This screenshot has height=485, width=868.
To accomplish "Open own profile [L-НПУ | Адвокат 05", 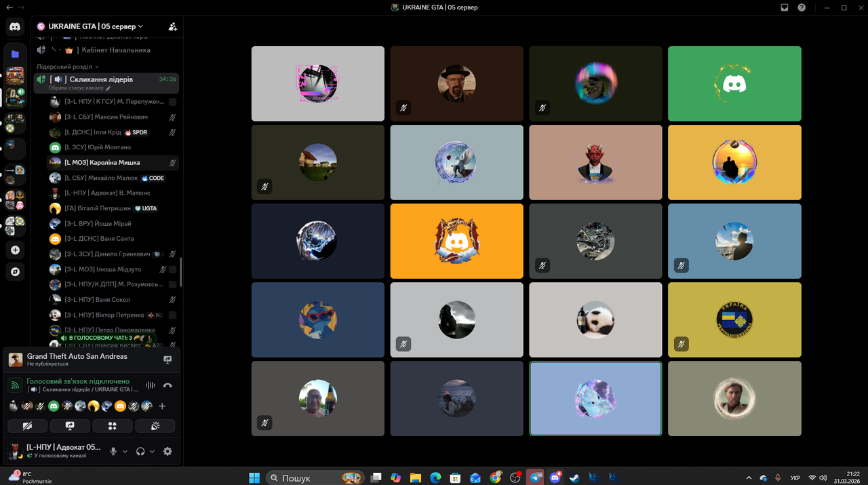I will [56, 451].
